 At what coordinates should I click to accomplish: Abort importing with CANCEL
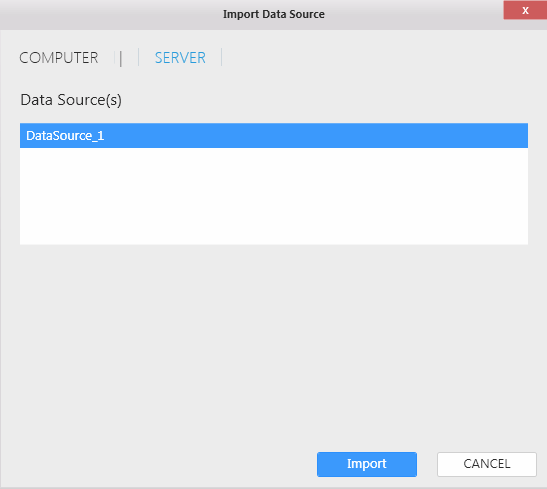tap(487, 464)
